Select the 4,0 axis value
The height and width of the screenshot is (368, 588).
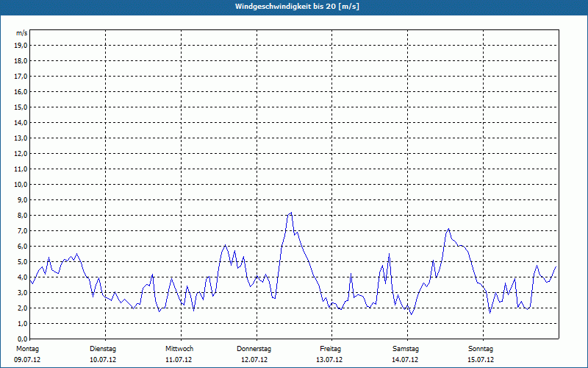(23, 277)
